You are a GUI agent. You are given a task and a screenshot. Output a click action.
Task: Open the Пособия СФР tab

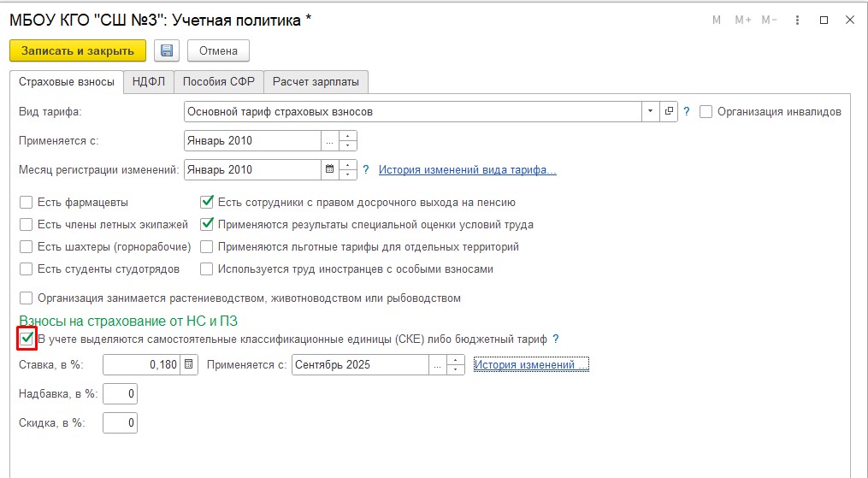[219, 82]
